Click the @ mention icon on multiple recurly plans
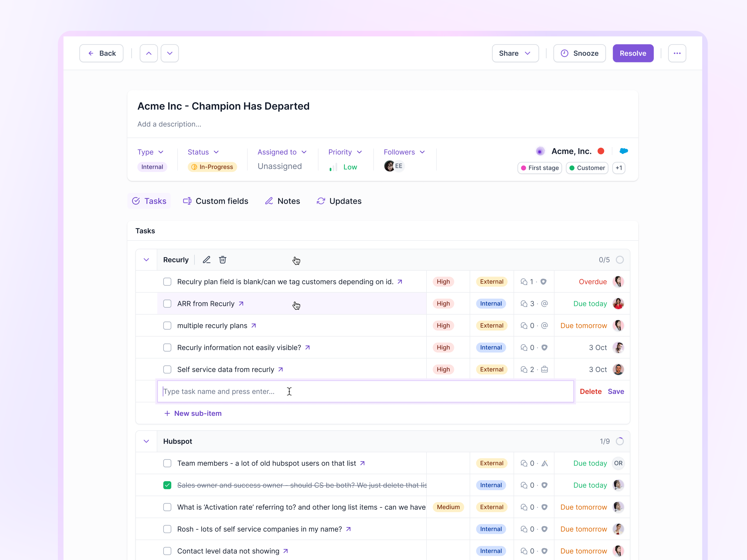The image size is (747, 560). 544,325
